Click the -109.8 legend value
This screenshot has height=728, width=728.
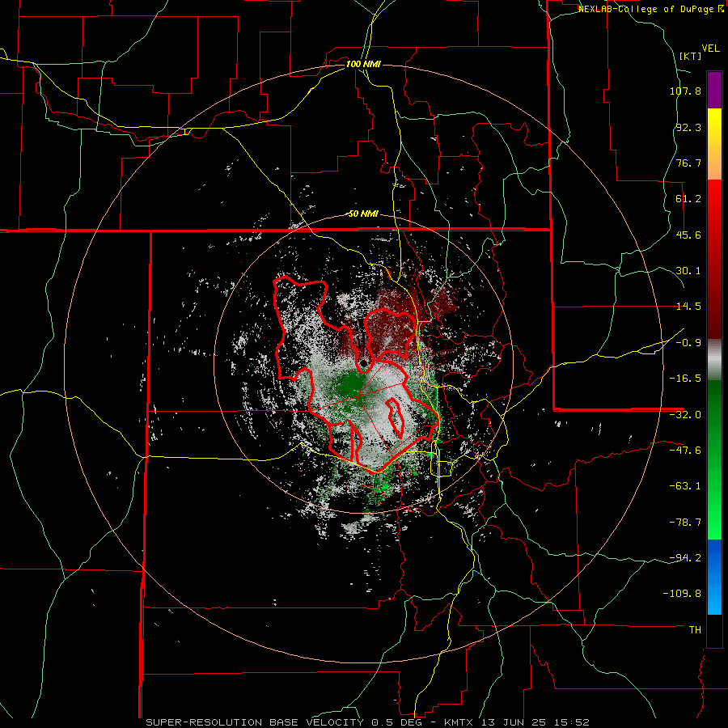pyautogui.click(x=682, y=594)
